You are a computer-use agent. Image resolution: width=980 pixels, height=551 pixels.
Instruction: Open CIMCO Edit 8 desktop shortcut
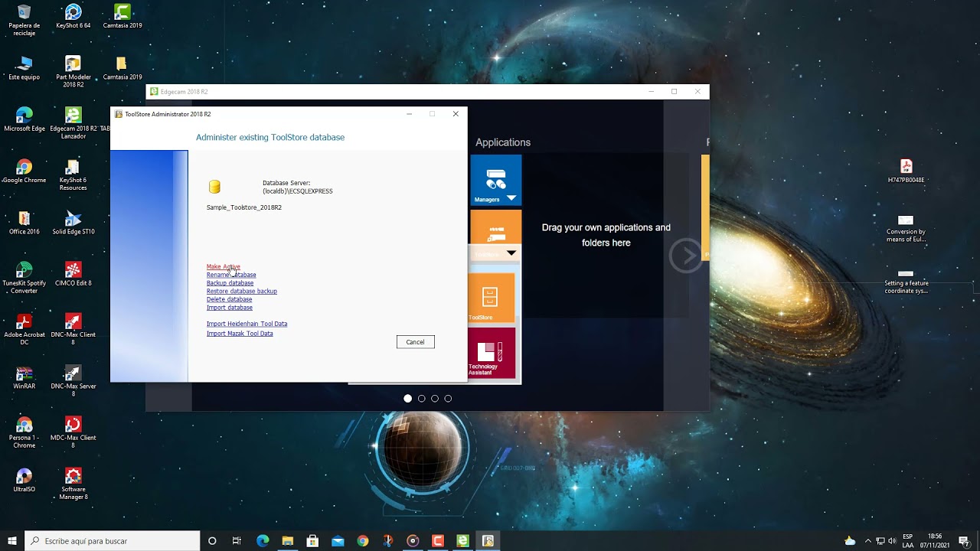click(x=73, y=270)
